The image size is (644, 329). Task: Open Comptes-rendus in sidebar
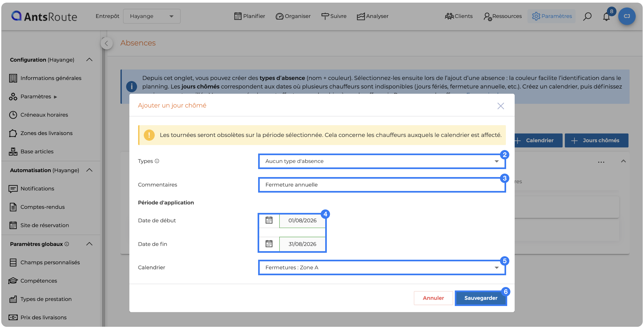(x=37, y=207)
